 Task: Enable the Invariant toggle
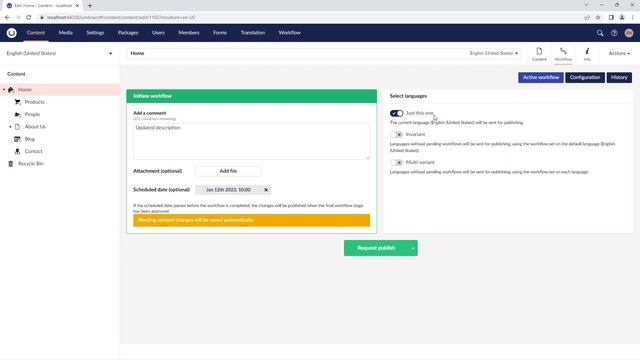point(396,135)
